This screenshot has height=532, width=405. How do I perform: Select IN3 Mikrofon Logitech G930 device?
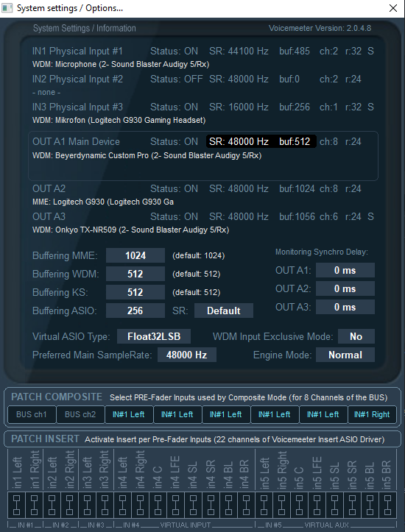click(119, 120)
